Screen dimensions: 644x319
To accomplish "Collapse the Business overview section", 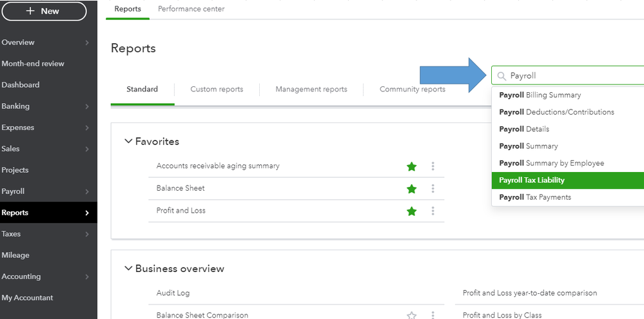I will 128,269.
